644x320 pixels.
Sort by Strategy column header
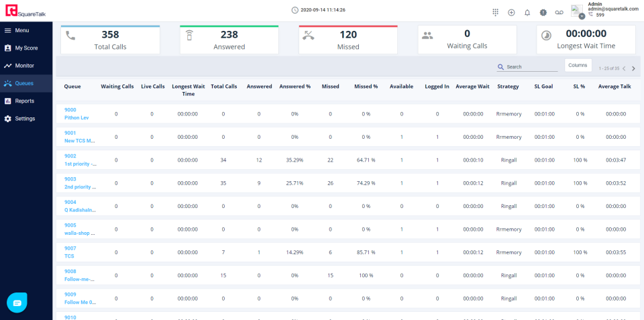[508, 87]
